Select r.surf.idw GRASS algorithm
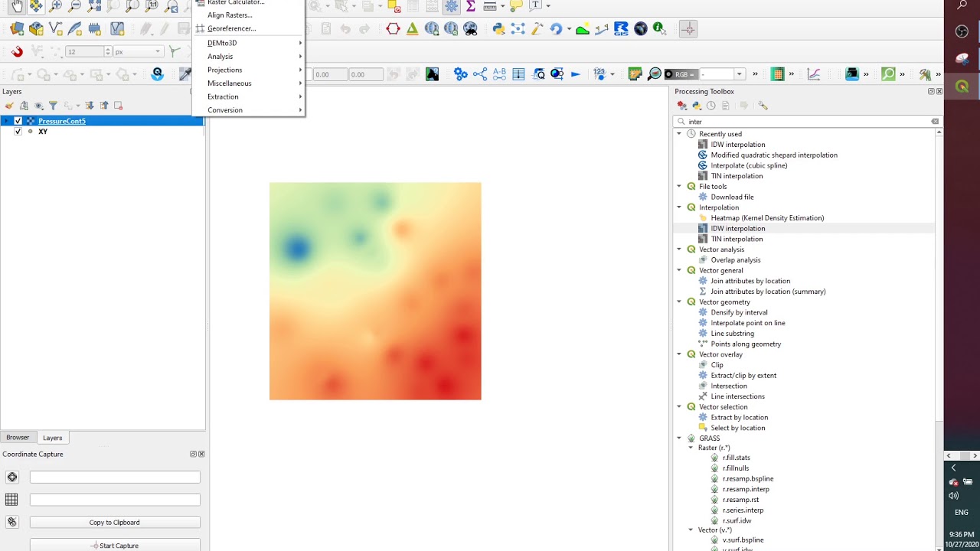 [x=737, y=520]
